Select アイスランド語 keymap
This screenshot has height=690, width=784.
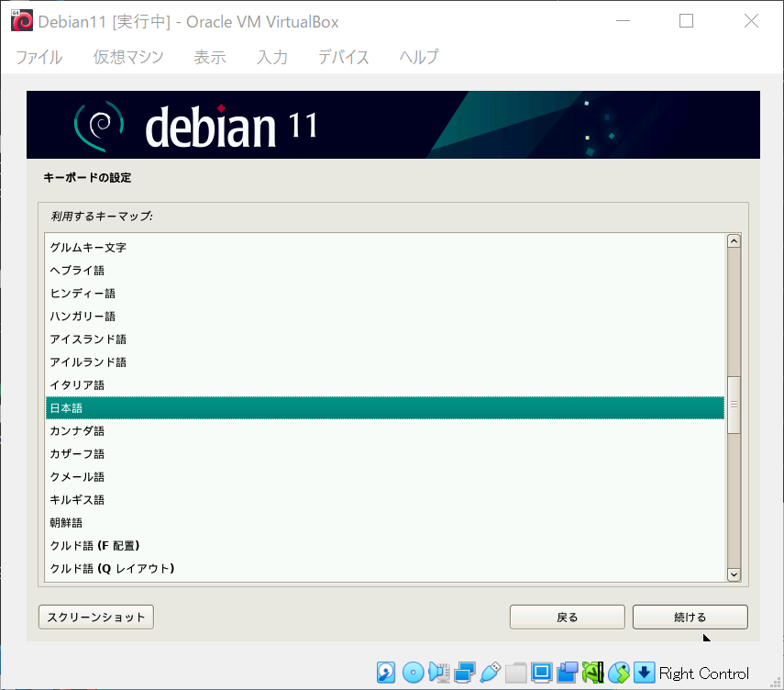tap(385, 339)
